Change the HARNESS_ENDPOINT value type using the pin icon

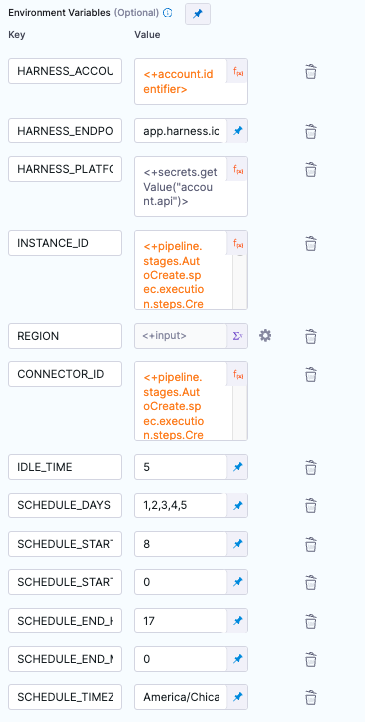coord(238,131)
